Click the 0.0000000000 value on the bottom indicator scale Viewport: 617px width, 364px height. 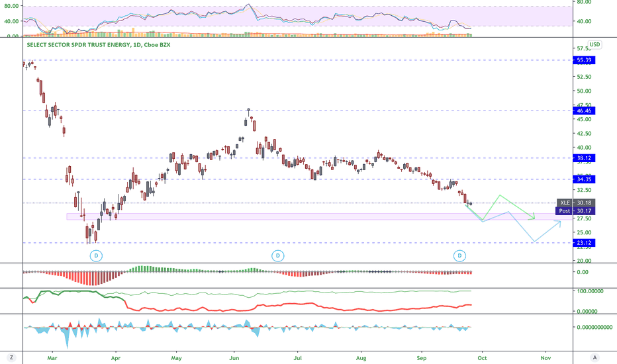[x=594, y=327]
